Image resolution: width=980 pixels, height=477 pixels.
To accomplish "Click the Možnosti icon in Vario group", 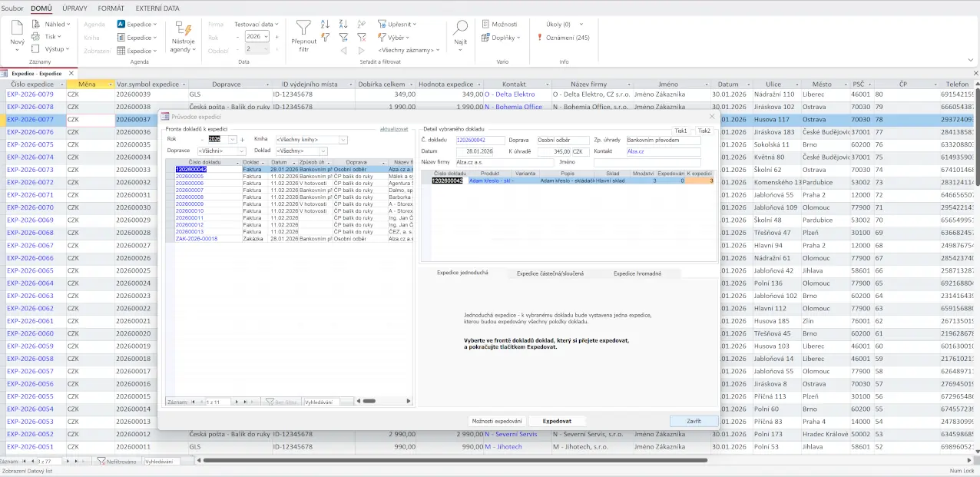I will tap(485, 25).
